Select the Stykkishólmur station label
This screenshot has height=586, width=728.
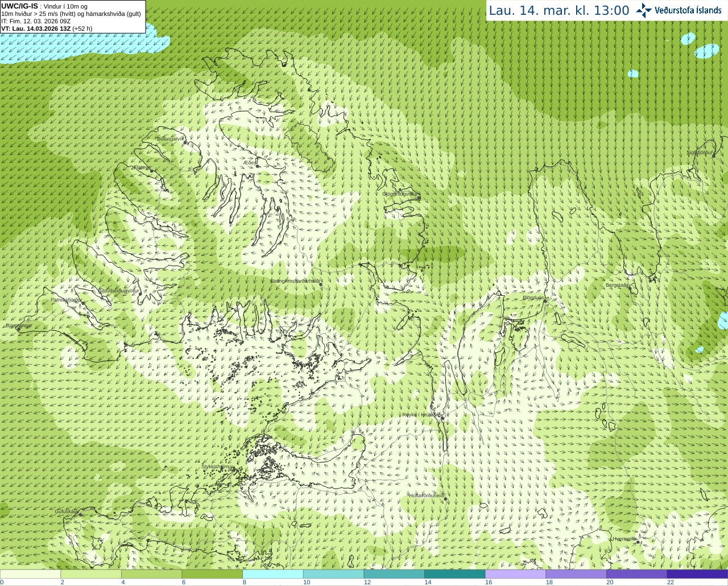217,467
